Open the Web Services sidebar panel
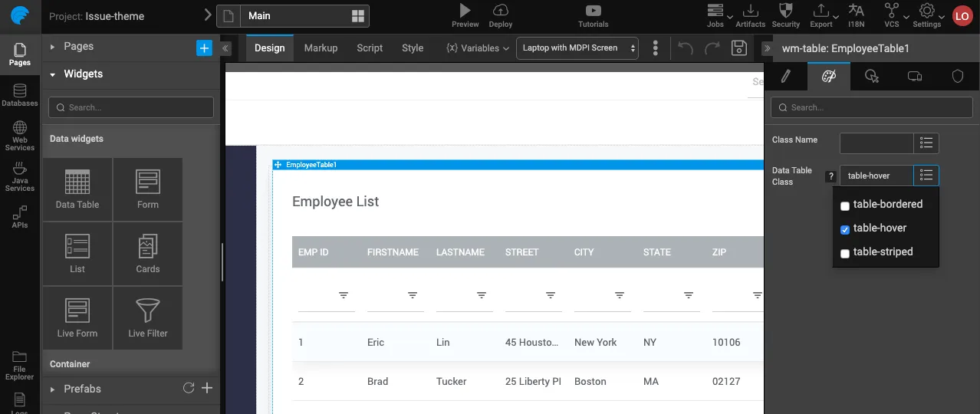The width and height of the screenshot is (980, 414). [20, 135]
